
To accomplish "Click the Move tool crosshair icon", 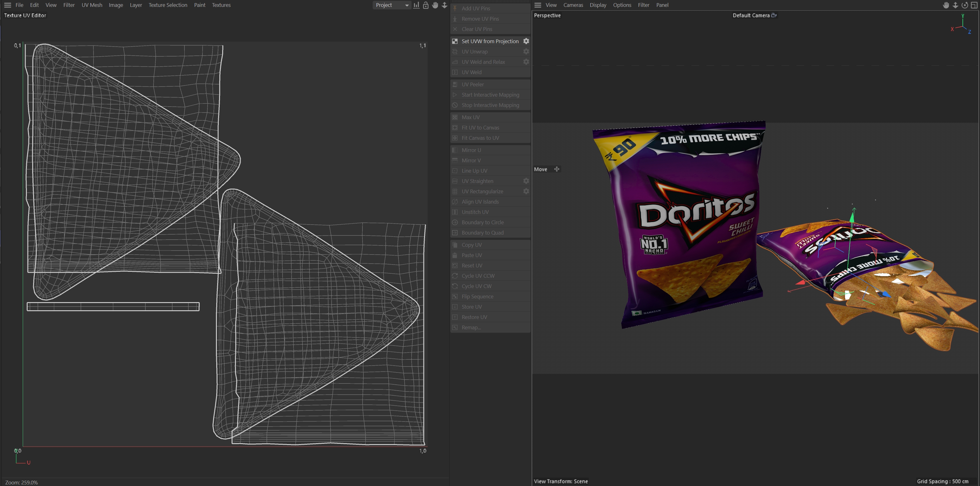I will click(x=557, y=170).
